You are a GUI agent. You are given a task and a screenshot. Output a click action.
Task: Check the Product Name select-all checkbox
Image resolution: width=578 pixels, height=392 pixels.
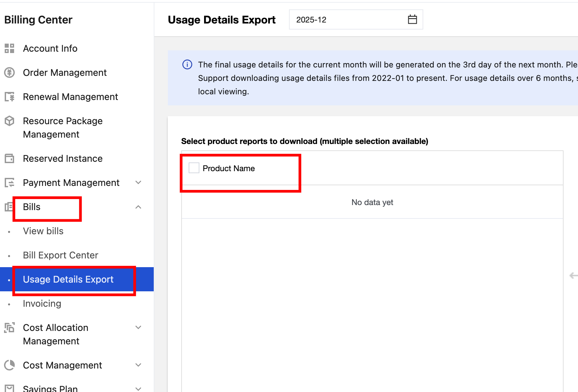[194, 168]
